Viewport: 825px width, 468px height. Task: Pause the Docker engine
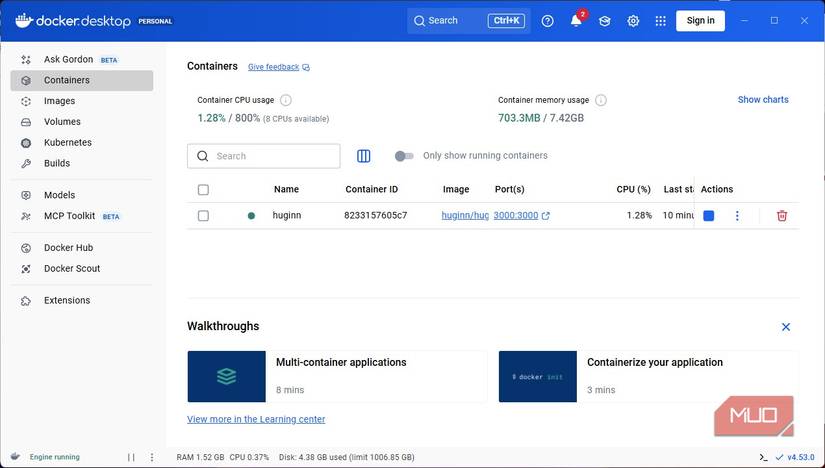(x=131, y=457)
